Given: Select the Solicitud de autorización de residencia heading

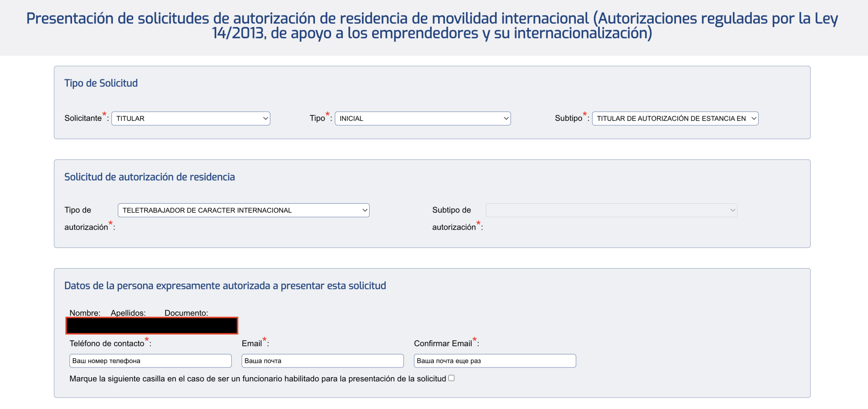Looking at the screenshot, I should point(150,177).
